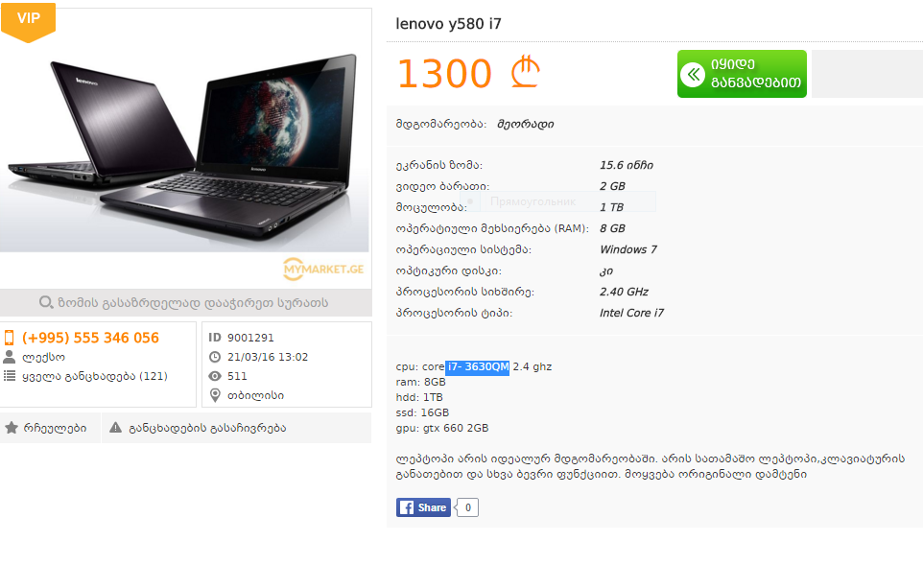Click the warning triangle report icon
Image resolution: width=923 pixels, height=588 pixels.
click(x=115, y=427)
